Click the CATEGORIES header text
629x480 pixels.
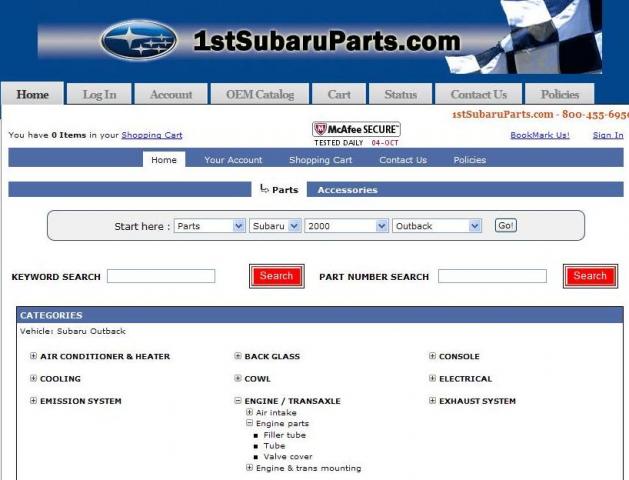pos(51,315)
